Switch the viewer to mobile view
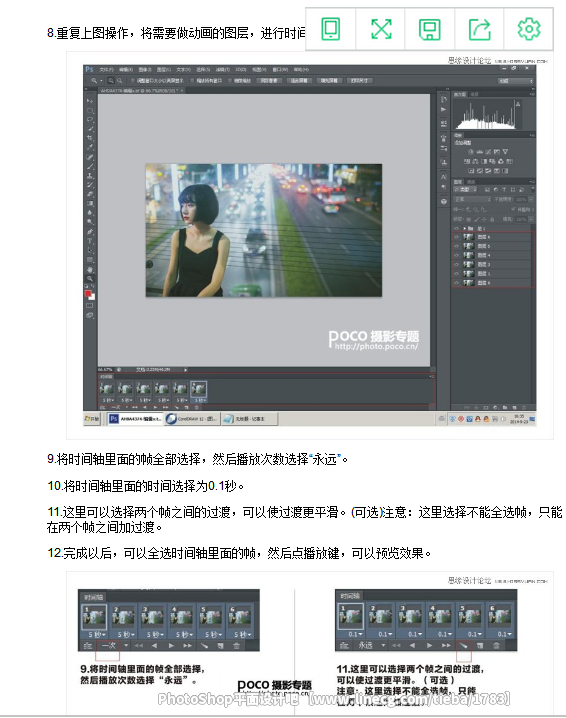The image size is (566, 718). [331, 29]
